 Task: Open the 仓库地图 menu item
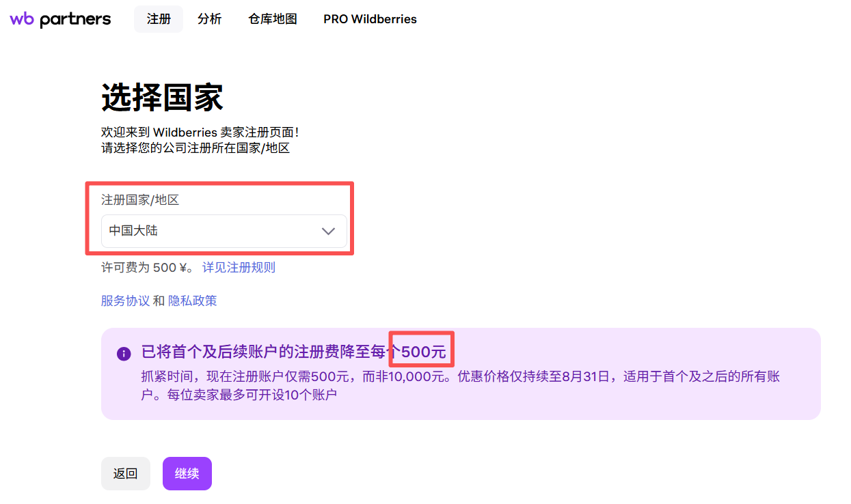[x=273, y=19]
